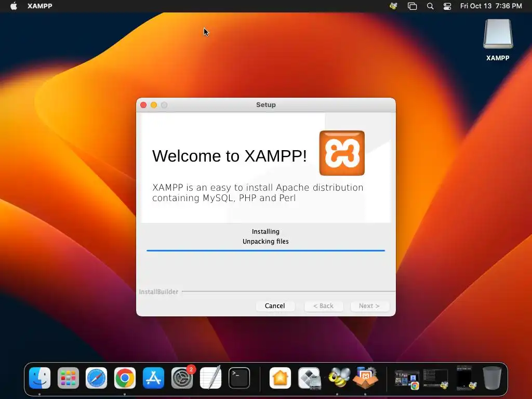
Task: Click the disabled Next button
Action: coord(369,305)
